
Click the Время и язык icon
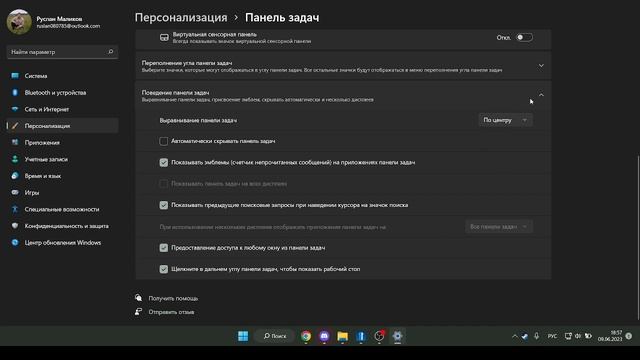pos(15,176)
